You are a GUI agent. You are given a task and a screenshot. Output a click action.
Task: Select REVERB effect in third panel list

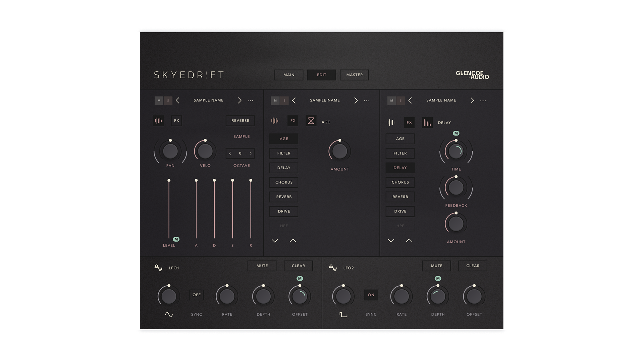click(400, 197)
